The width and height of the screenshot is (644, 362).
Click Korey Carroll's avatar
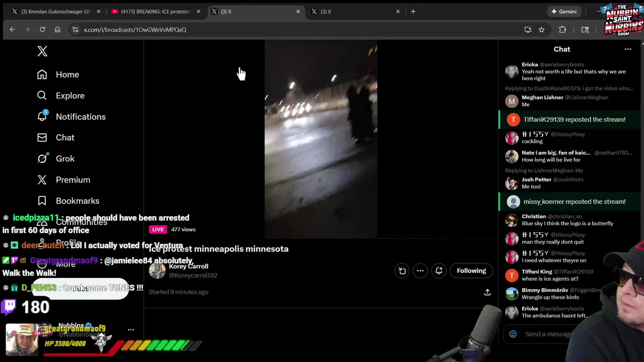157,270
